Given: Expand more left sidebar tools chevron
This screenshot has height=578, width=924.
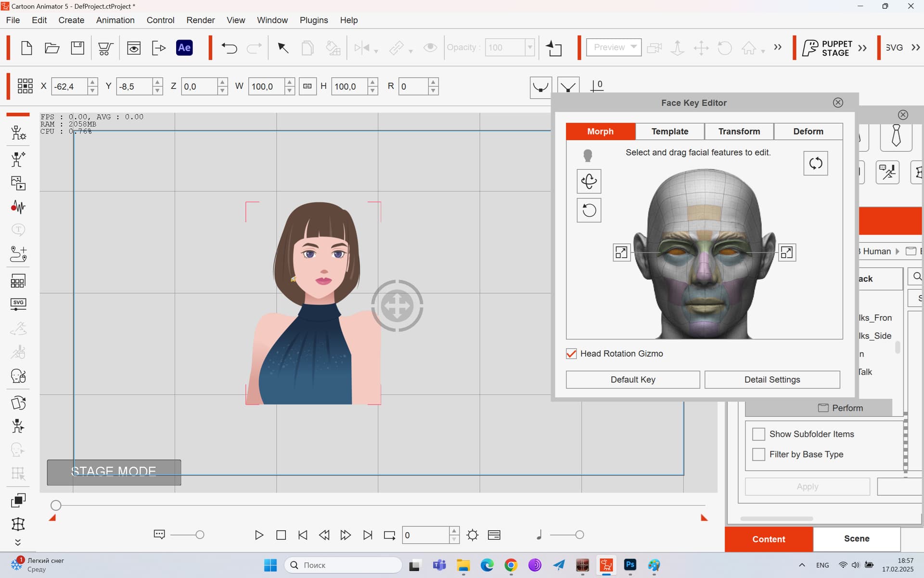Looking at the screenshot, I should click(x=18, y=542).
